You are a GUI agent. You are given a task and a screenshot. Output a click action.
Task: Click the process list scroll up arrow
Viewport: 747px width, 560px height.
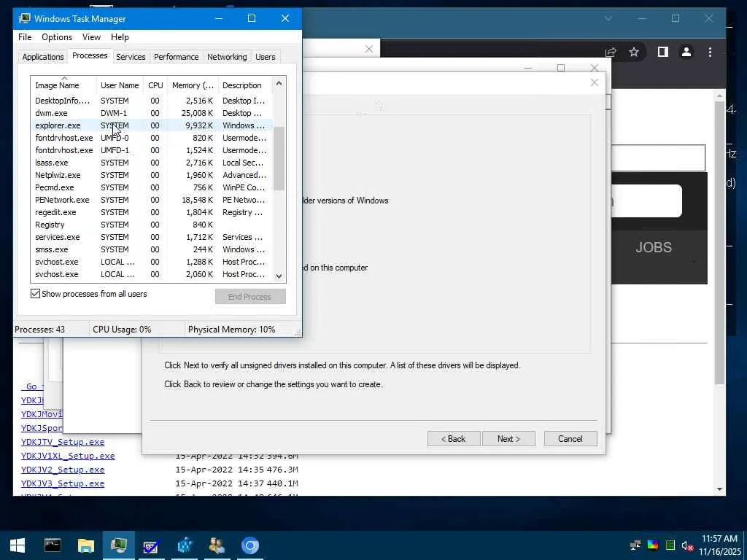(x=279, y=83)
